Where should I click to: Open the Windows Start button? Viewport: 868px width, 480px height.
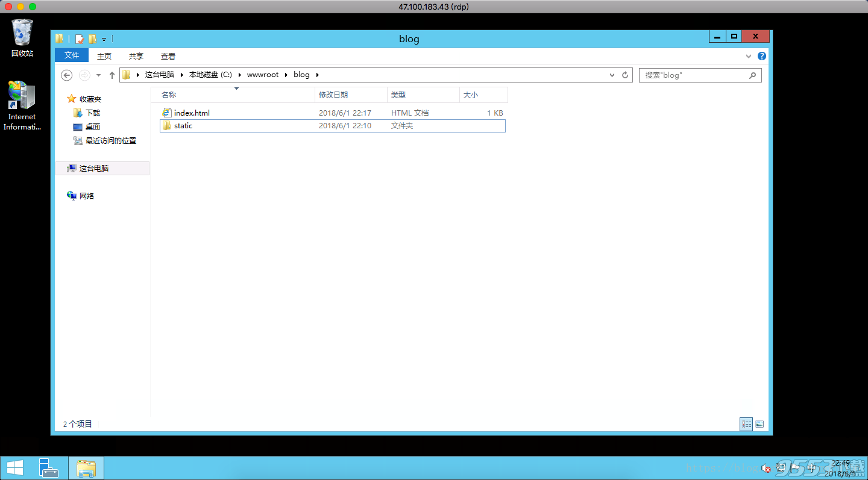pos(15,468)
